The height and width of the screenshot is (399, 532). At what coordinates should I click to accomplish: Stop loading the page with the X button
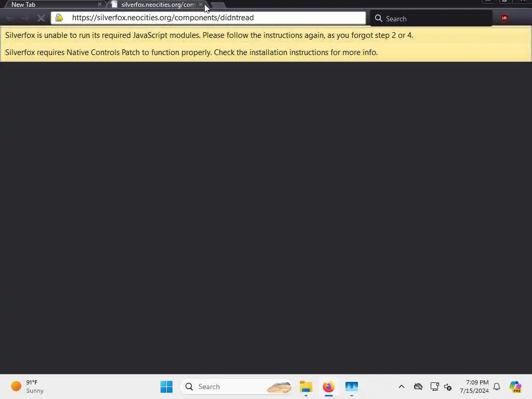(41, 18)
